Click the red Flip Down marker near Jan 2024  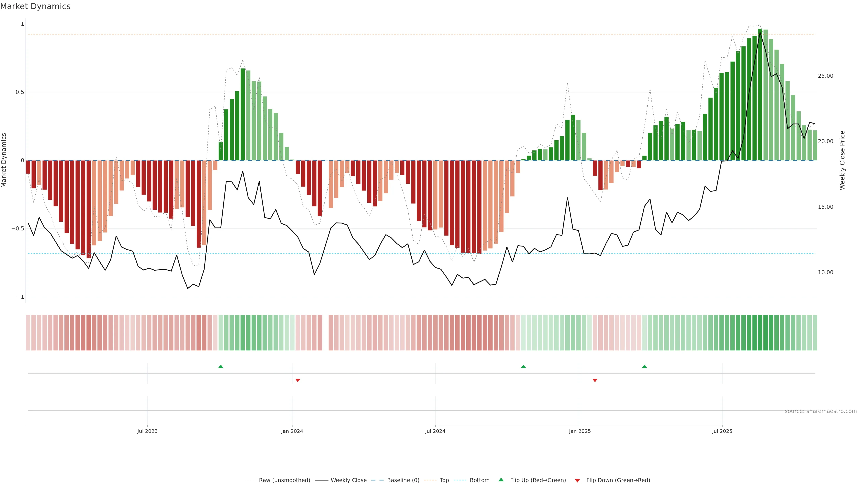point(297,380)
